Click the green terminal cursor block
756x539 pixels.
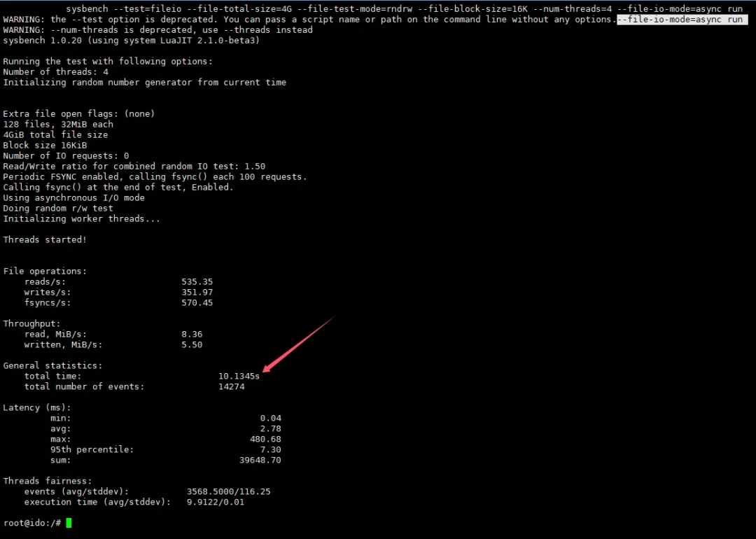click(69, 523)
